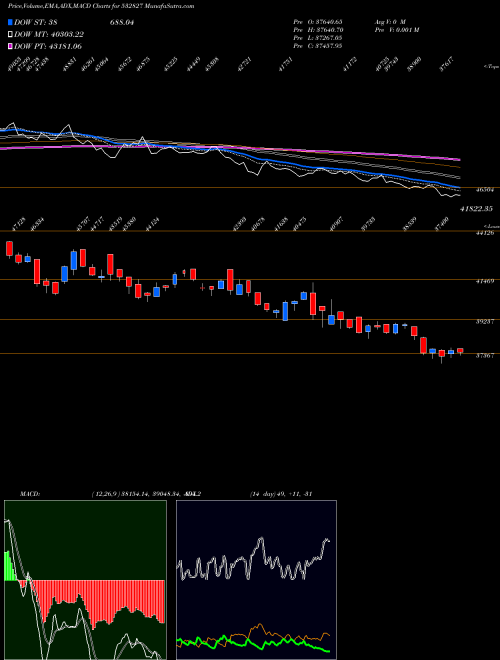Click the Avg V: 0 M text
500x660 pixels.
click(x=390, y=21)
